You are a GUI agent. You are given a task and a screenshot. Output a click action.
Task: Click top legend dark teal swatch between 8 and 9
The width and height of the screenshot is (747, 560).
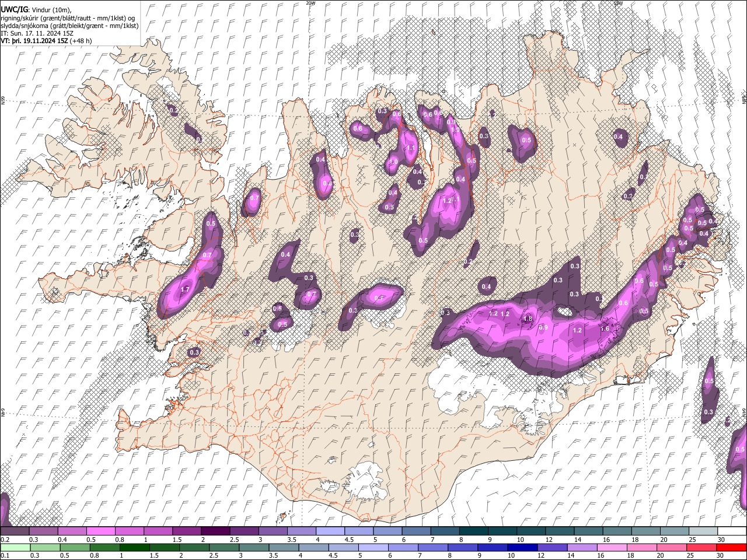pyautogui.click(x=473, y=531)
